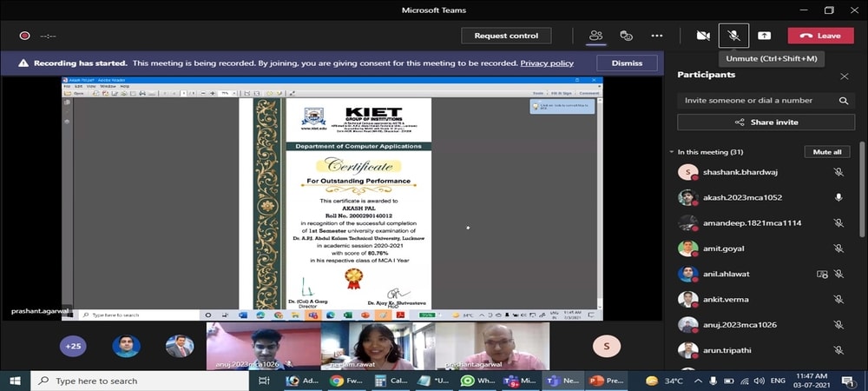Open the Privacy policy link

[547, 63]
